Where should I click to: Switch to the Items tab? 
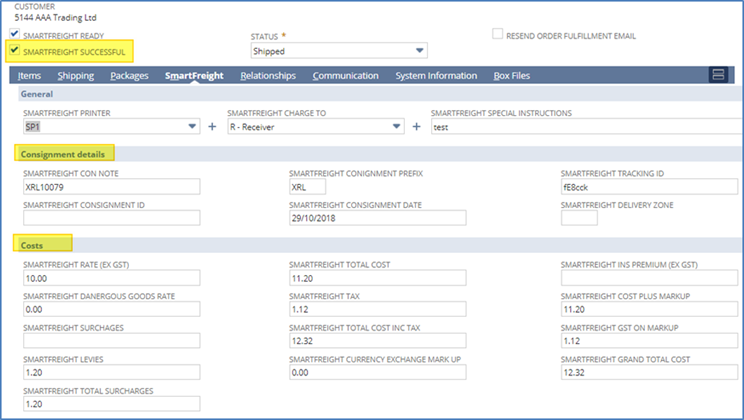pos(29,76)
